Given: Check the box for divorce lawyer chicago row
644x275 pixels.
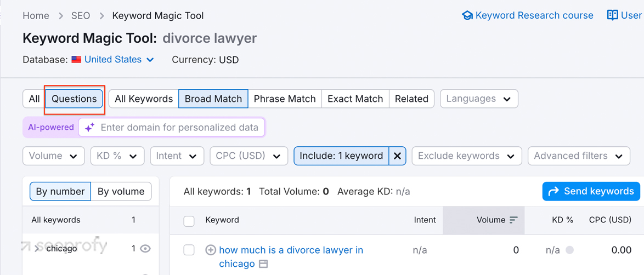Looking at the screenshot, I should pos(189,250).
